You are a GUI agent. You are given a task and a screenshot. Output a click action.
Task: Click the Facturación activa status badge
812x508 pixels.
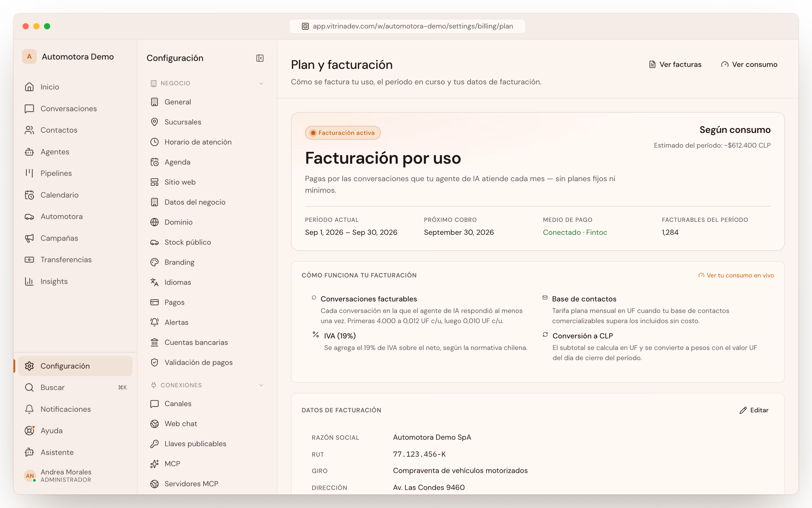343,133
